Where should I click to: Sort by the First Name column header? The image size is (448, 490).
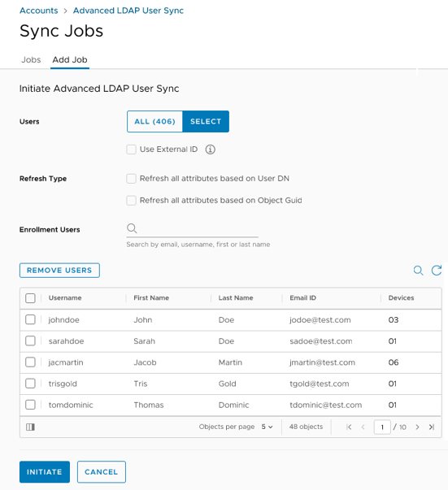coord(151,298)
